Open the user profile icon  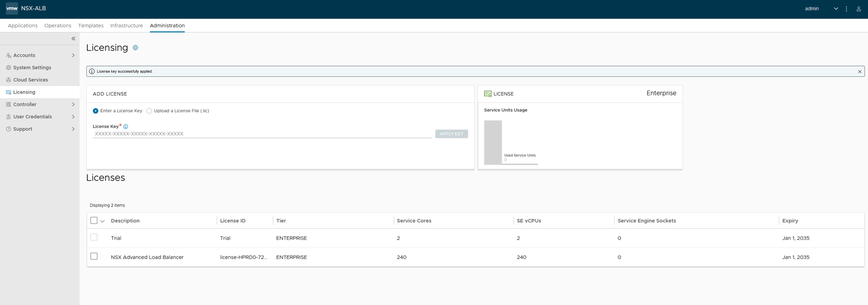(x=858, y=9)
